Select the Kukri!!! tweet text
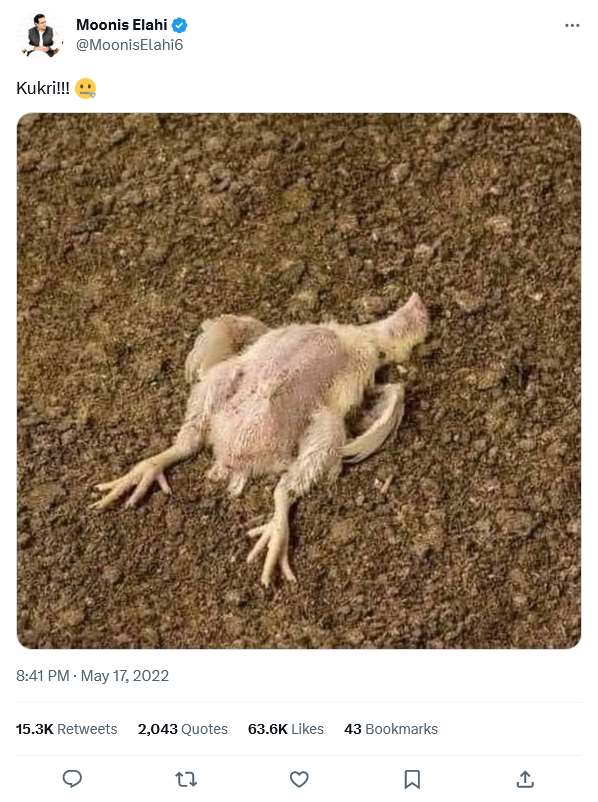 tap(43, 88)
